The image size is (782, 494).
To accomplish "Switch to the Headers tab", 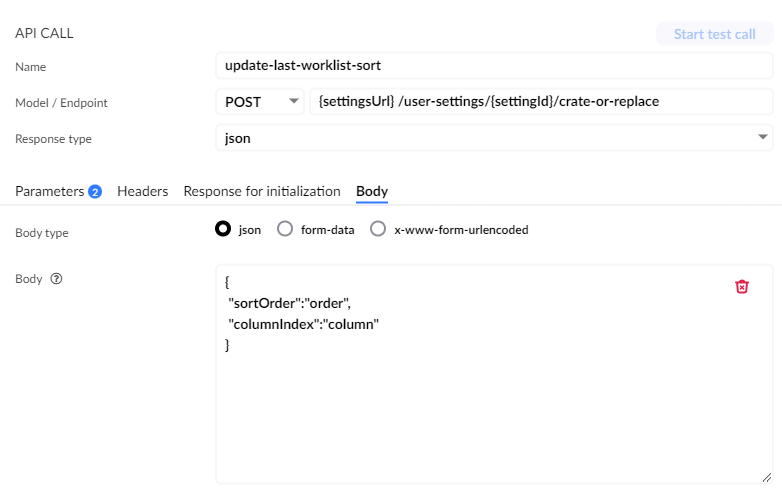I will pos(143,191).
